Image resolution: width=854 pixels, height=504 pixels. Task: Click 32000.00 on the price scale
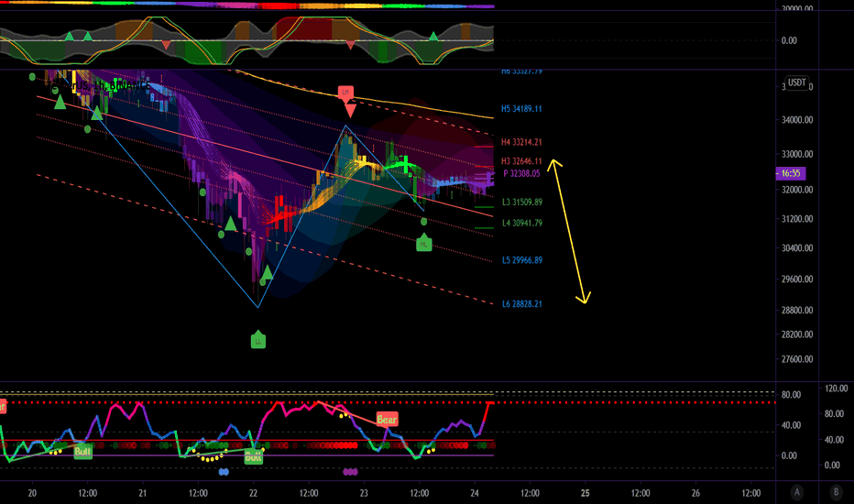[797, 190]
